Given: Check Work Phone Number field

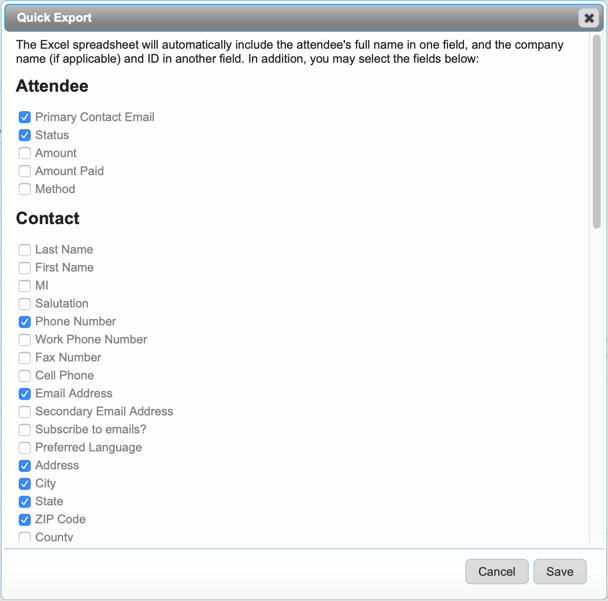Looking at the screenshot, I should click(x=25, y=340).
